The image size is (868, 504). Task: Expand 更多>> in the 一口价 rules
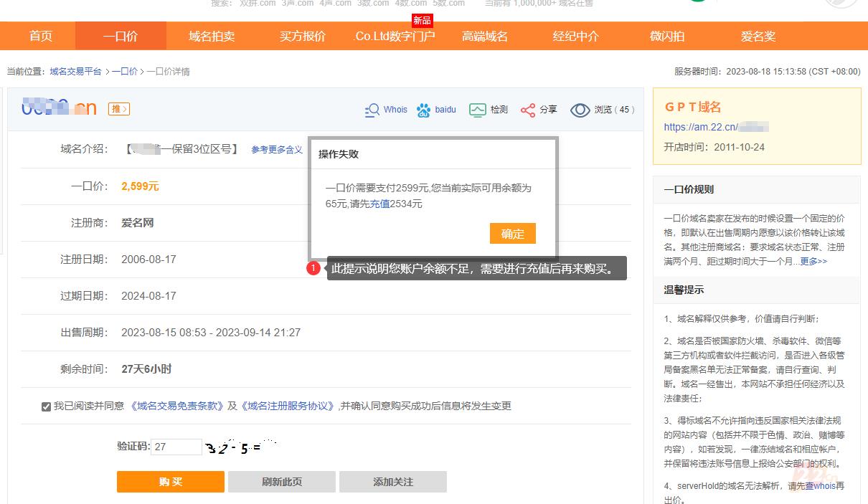[813, 262]
